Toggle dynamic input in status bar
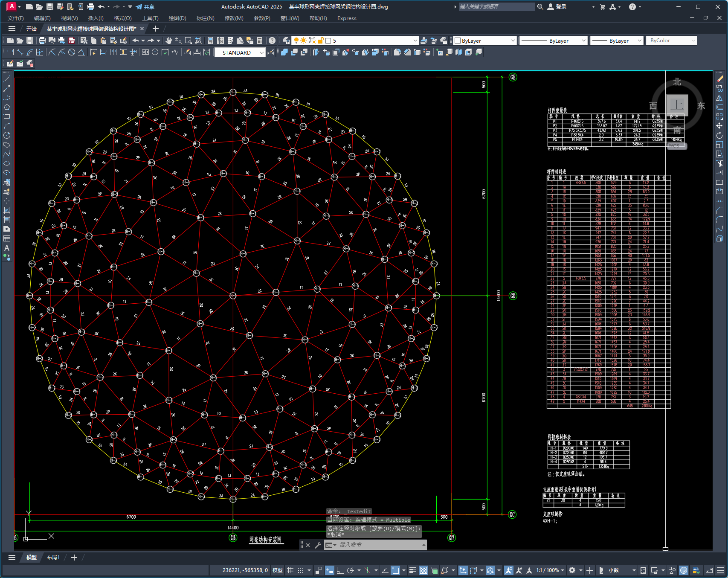Image resolution: width=728 pixels, height=578 pixels. 329,570
